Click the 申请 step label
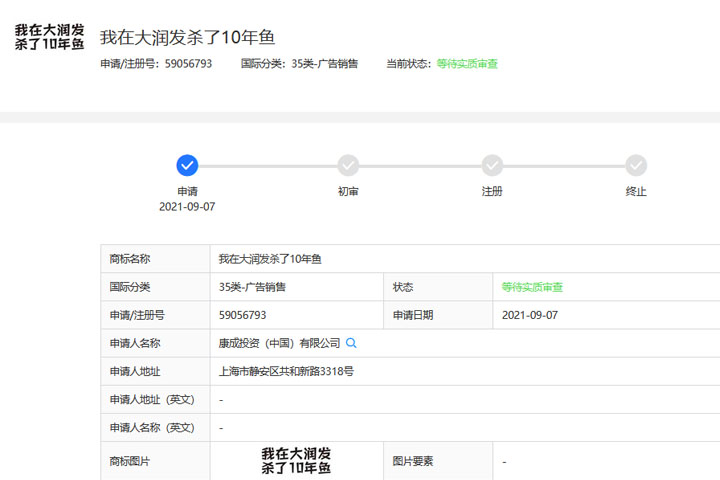The height and width of the screenshot is (480, 720). tap(187, 192)
